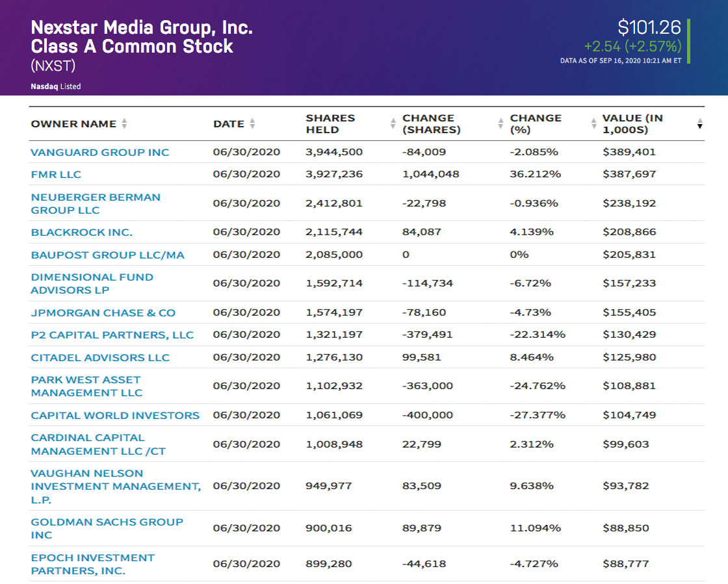Select Vanguard's shares held value 3,944,500

(x=334, y=152)
